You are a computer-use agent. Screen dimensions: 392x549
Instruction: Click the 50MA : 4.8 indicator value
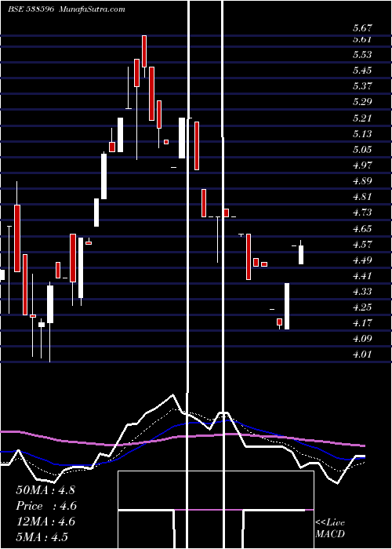click(x=45, y=490)
